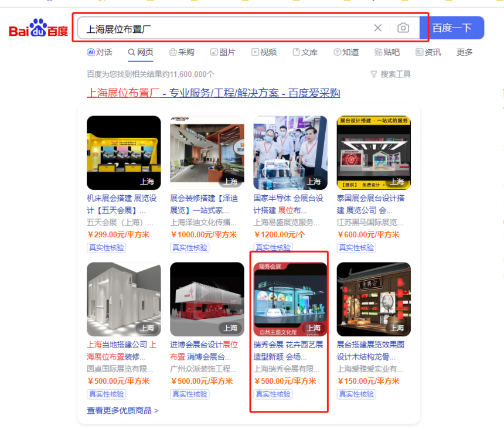Switch to the 采购 tab

(x=182, y=52)
